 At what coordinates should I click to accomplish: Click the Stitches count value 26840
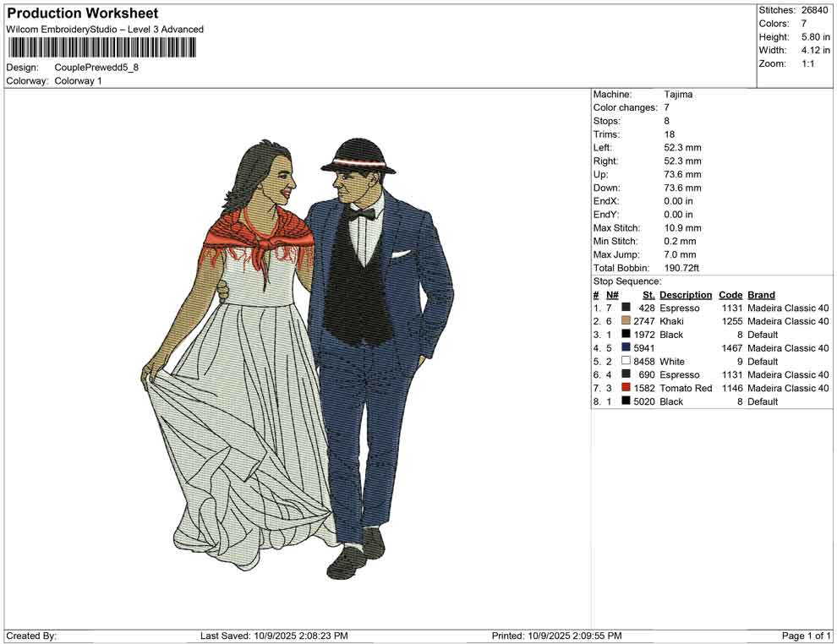coord(815,10)
